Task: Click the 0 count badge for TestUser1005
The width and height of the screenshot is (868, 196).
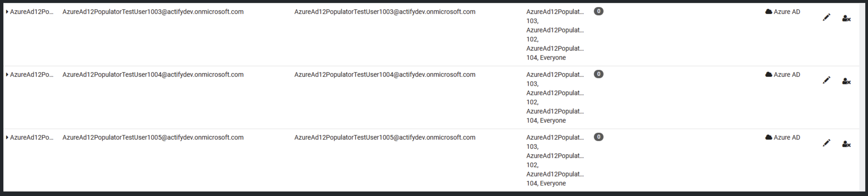Action: 598,137
